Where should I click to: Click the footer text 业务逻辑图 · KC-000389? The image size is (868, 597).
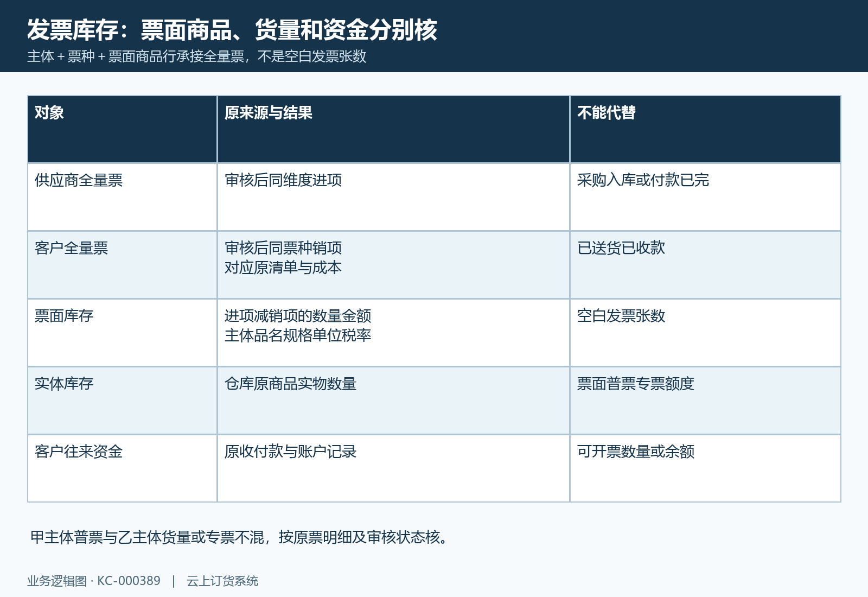click(94, 581)
